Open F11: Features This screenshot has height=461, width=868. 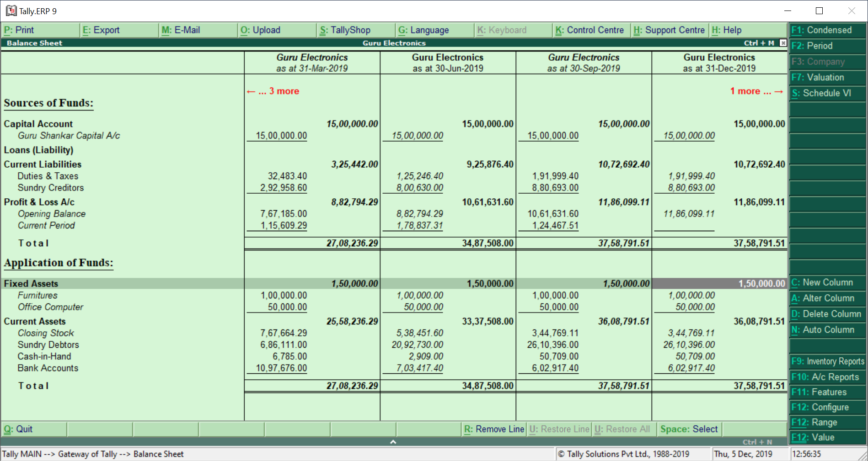point(826,392)
